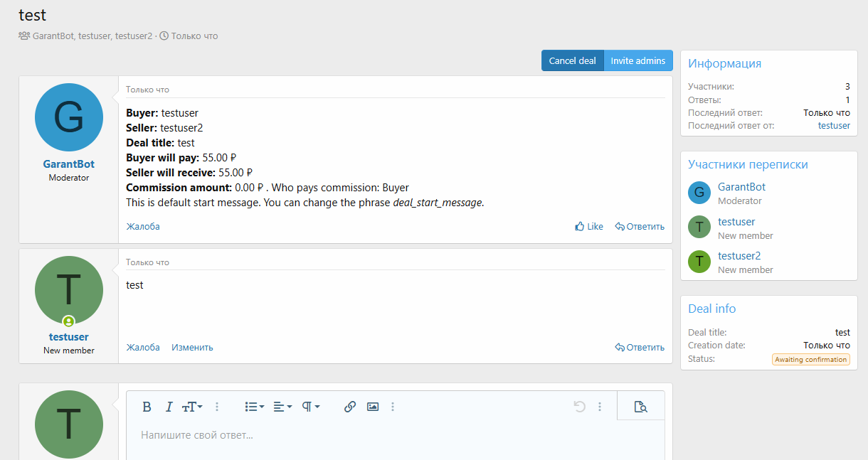
Task: Insert an image with the picture icon
Action: [x=372, y=407]
